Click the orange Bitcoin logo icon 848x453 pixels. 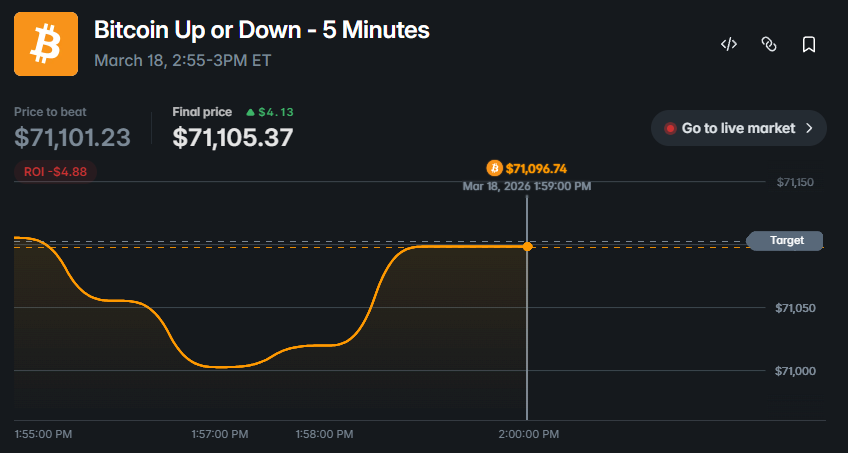pos(46,44)
